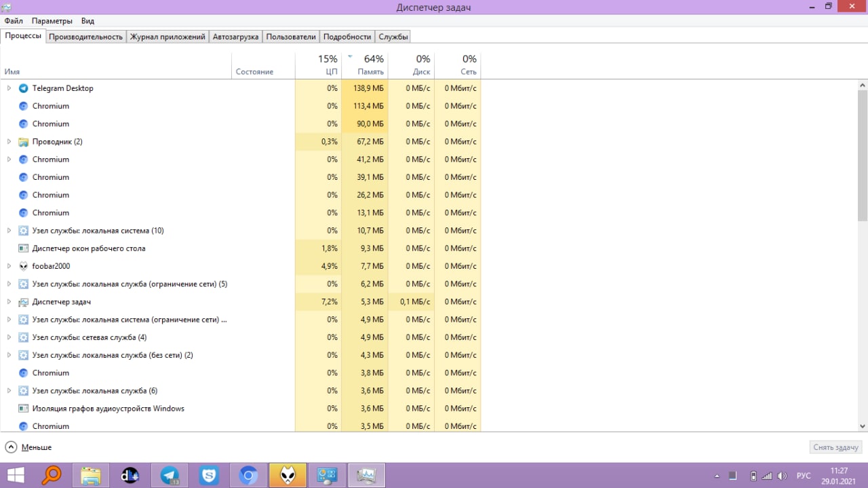868x488 pixels.
Task: Open Skype from the taskbar
Action: click(x=209, y=475)
